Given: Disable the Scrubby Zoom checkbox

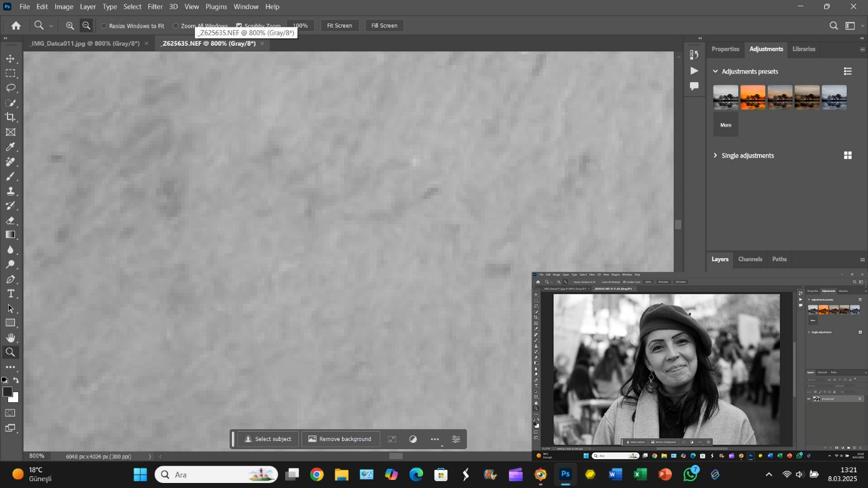Looking at the screenshot, I should pos(239,26).
